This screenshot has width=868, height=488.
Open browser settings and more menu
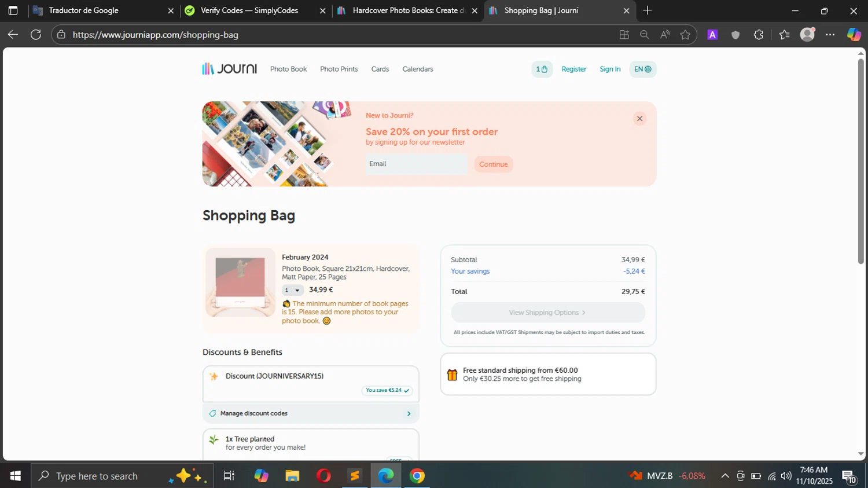pyautogui.click(x=830, y=35)
